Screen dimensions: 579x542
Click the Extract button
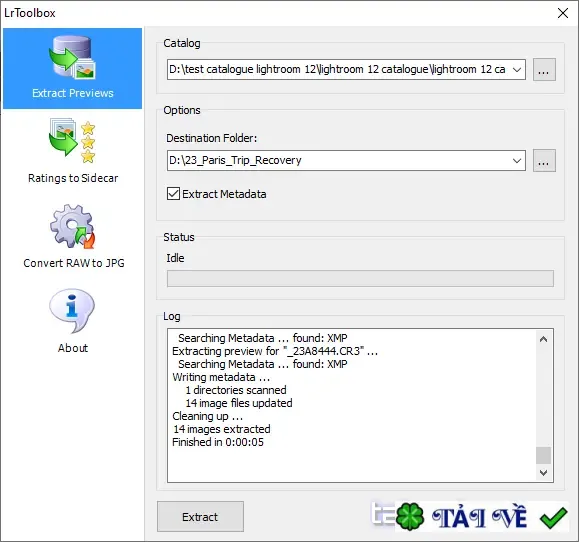click(x=200, y=517)
